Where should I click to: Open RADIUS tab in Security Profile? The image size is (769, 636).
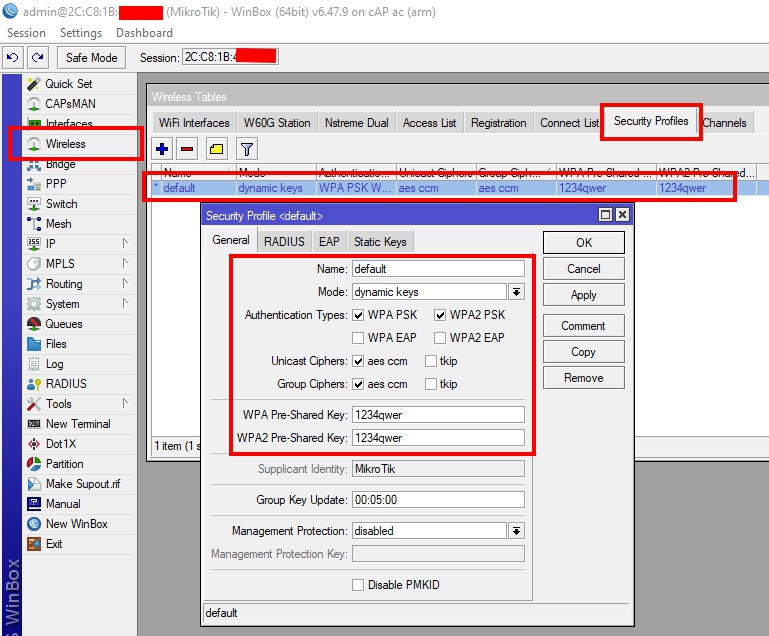[284, 242]
